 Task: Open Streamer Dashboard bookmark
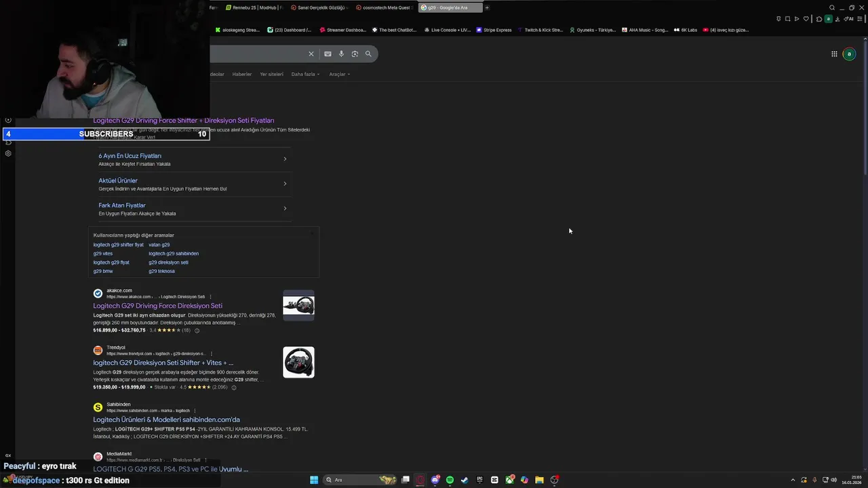tap(342, 30)
